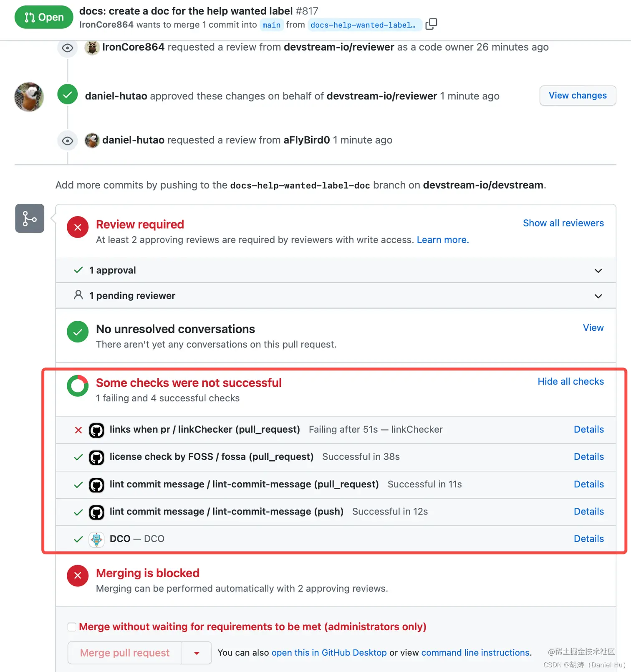Image resolution: width=631 pixels, height=672 pixels.
Task: Click the eye icon beside aFlyBird0 review request
Action: 67,141
